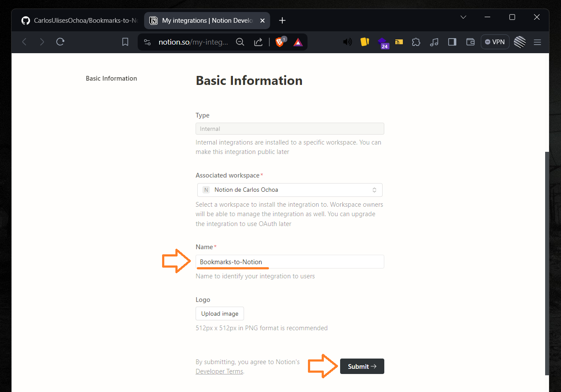
Task: Click the disabled Type field showing Internal
Action: 290,129
